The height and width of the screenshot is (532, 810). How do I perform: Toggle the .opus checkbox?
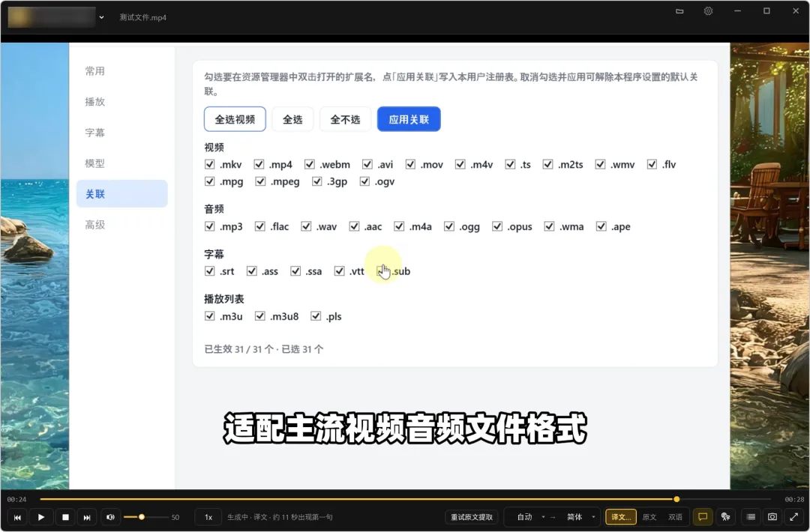(497, 226)
